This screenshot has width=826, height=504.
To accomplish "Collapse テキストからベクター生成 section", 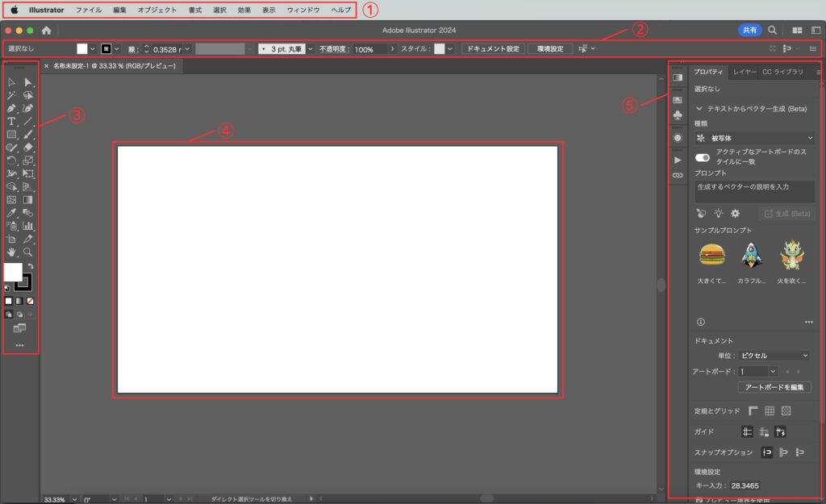I will pos(700,109).
